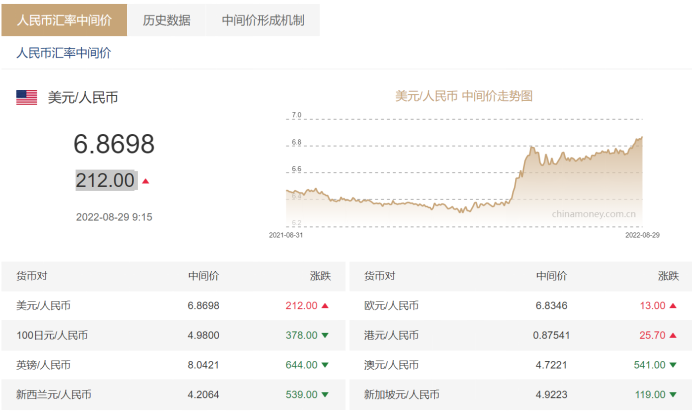Choose the 英镑/人民币 currency pair

(44, 366)
